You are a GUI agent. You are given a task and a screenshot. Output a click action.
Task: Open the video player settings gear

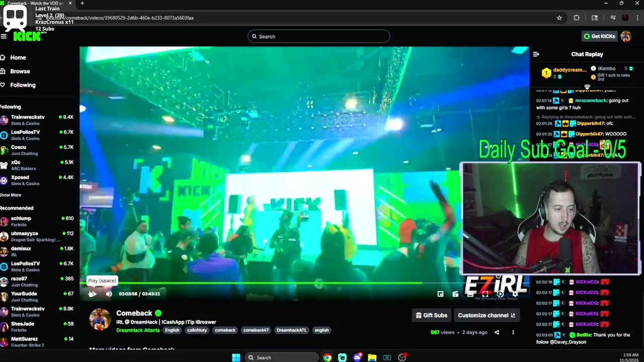tap(515, 294)
